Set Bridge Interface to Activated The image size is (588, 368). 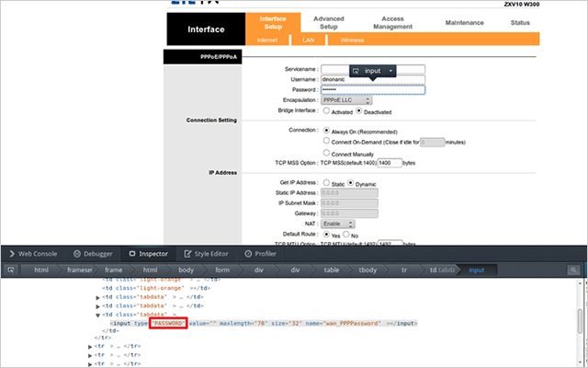[x=326, y=110]
